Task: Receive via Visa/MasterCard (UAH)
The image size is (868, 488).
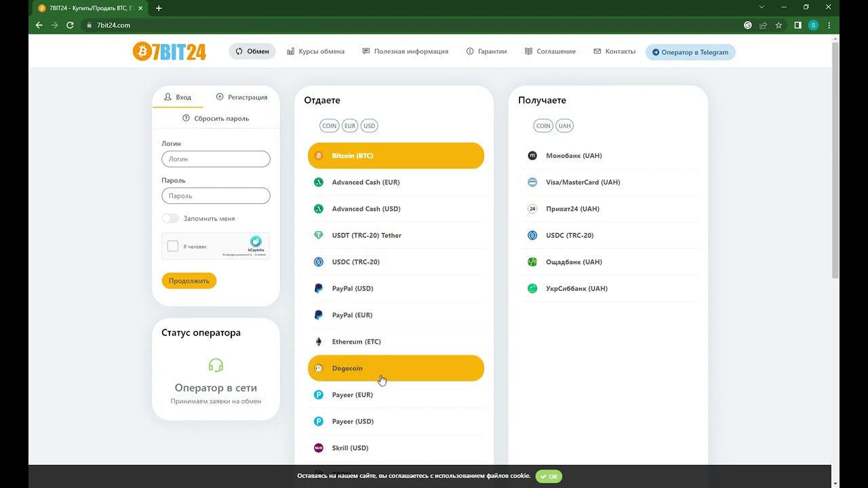Action: (610, 182)
